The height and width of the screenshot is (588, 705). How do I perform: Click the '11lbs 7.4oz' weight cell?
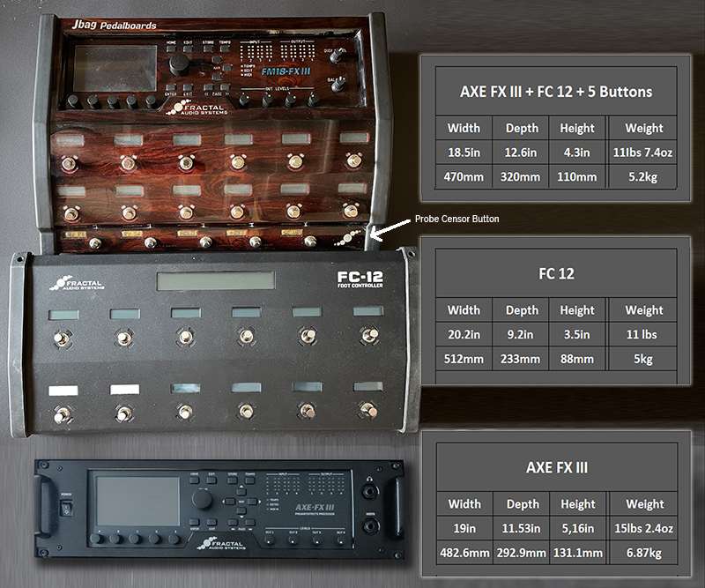(643, 153)
